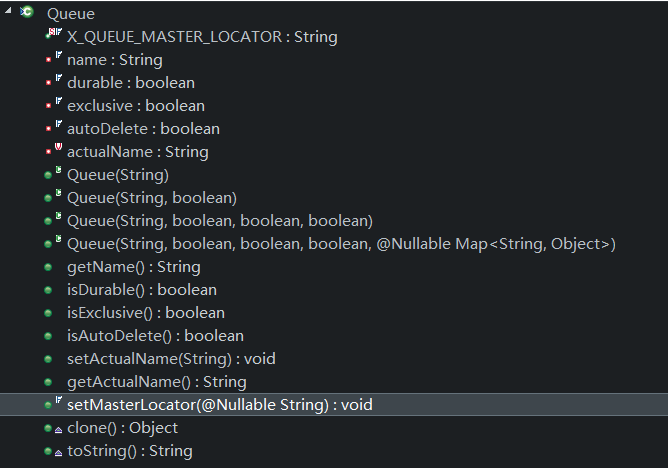Click the green icon beside getName()
This screenshot has width=668, height=468.
[x=48, y=267]
